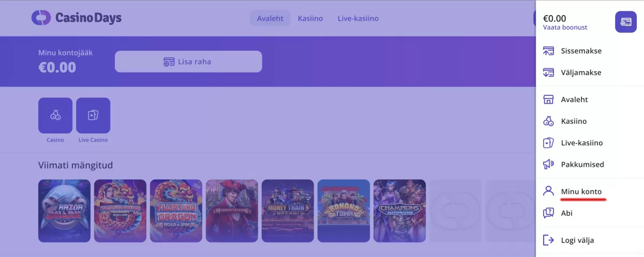Click the Sissemakse deposit icon

[x=548, y=51]
